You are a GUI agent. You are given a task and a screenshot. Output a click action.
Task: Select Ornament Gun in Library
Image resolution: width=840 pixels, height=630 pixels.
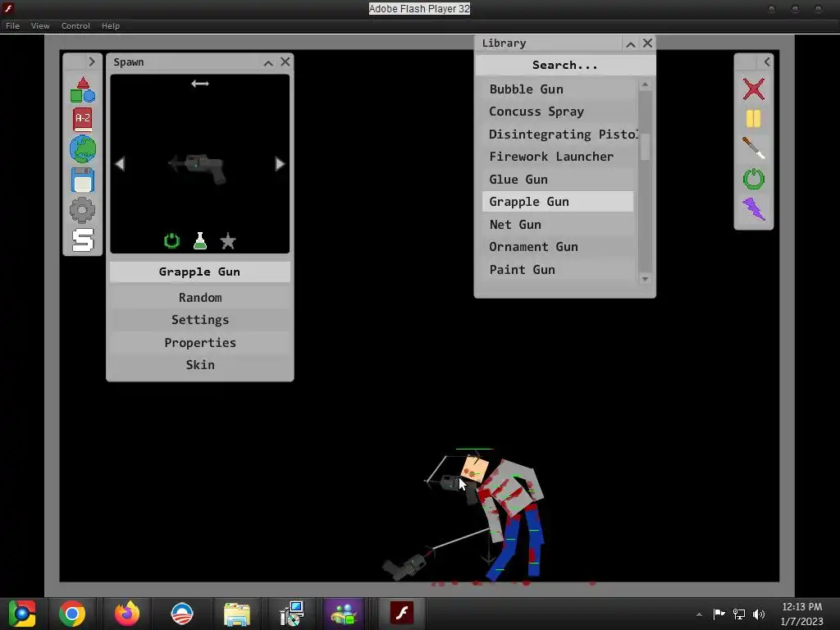click(x=558, y=247)
